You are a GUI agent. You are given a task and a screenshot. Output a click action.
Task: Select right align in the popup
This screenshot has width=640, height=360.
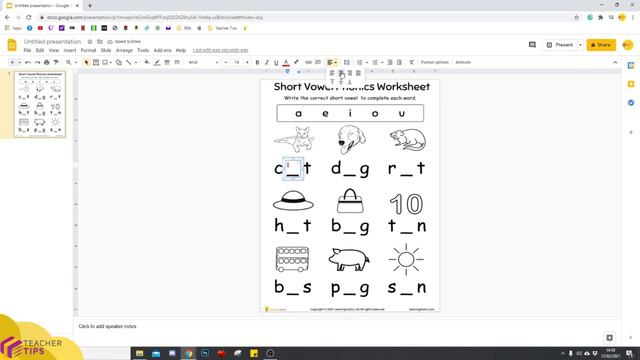click(x=349, y=73)
